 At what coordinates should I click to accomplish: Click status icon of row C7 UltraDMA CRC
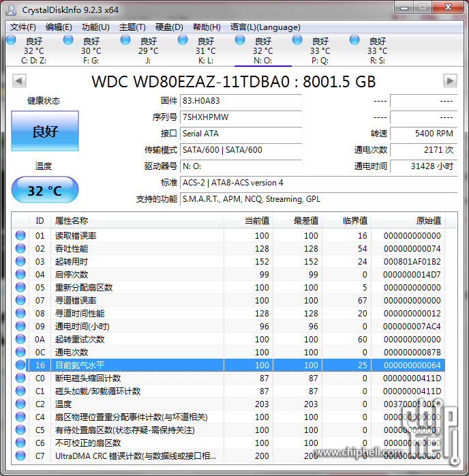(20, 456)
